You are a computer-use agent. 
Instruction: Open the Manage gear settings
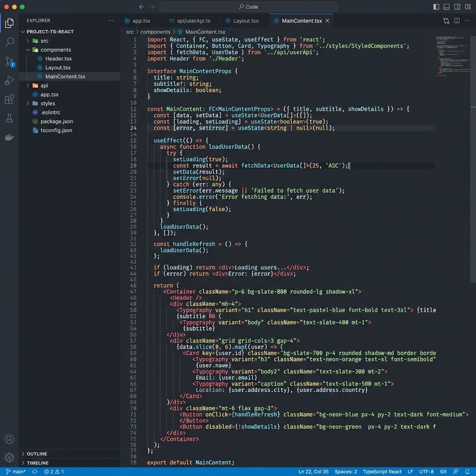click(x=9, y=457)
